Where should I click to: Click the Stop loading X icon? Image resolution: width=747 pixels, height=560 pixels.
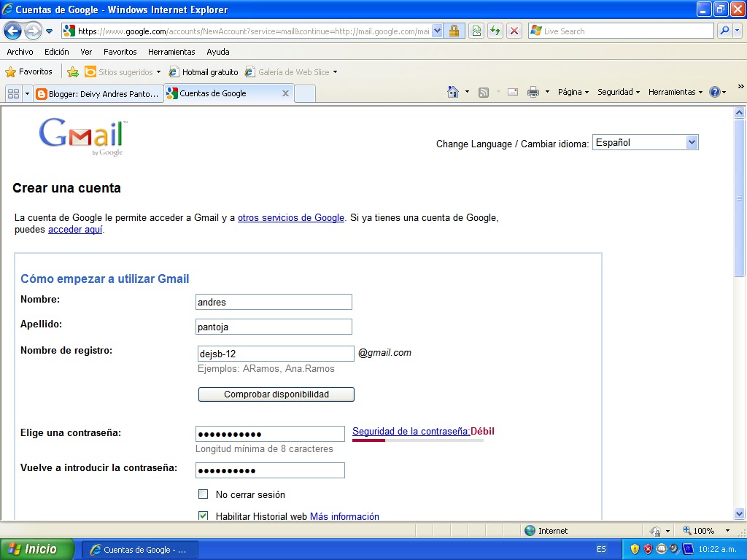514,31
